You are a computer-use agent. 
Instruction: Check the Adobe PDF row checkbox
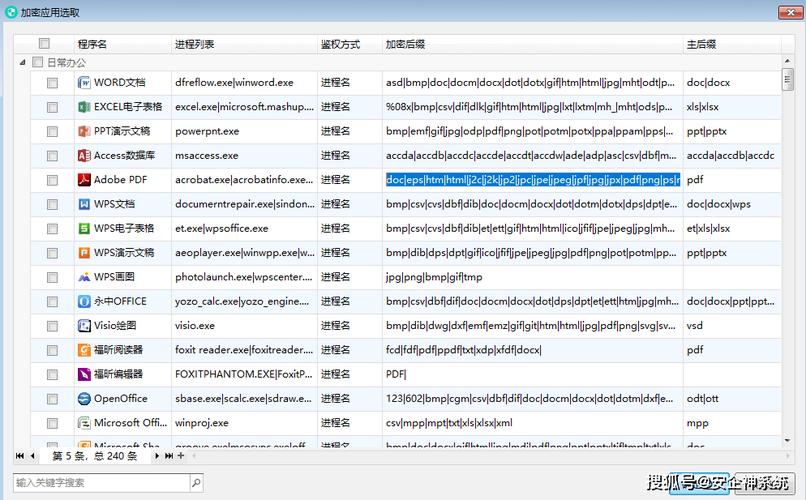52,180
